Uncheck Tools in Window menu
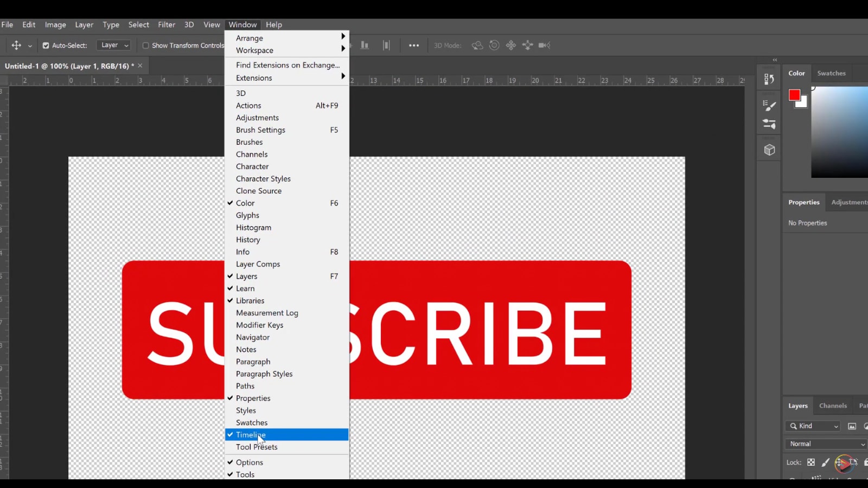The height and width of the screenshot is (488, 868). click(x=286, y=474)
